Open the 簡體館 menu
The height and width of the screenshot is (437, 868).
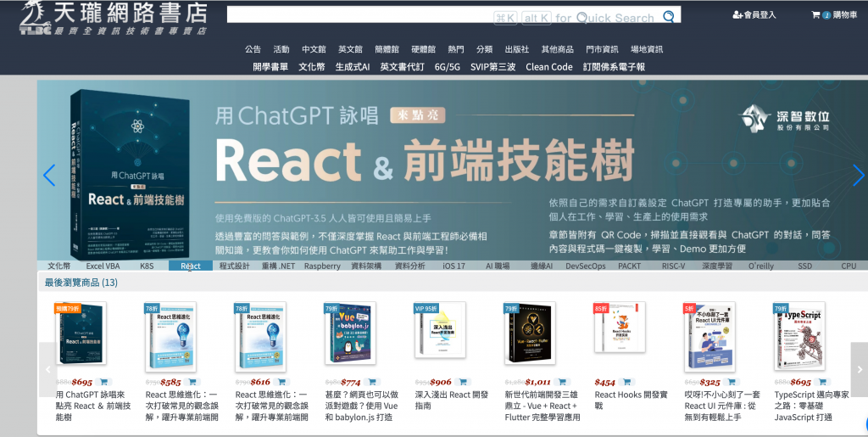(x=387, y=49)
